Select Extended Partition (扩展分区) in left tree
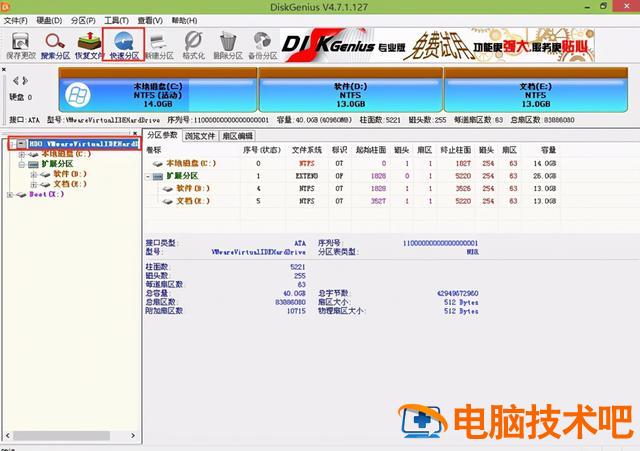 pos(57,164)
